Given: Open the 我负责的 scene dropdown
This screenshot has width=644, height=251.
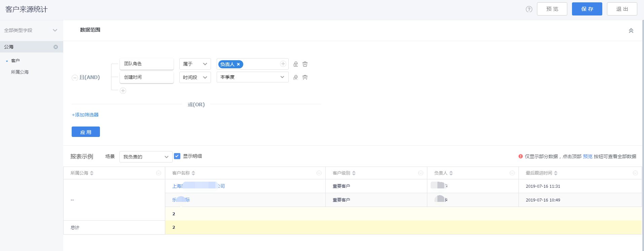Looking at the screenshot, I should click(146, 157).
